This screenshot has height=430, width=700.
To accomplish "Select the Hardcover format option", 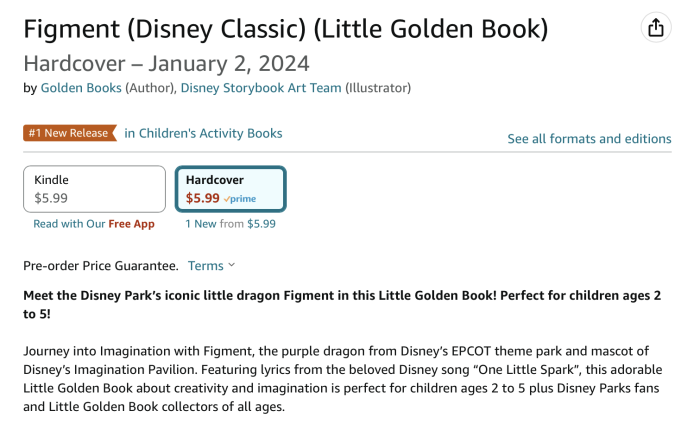I will coord(230,189).
